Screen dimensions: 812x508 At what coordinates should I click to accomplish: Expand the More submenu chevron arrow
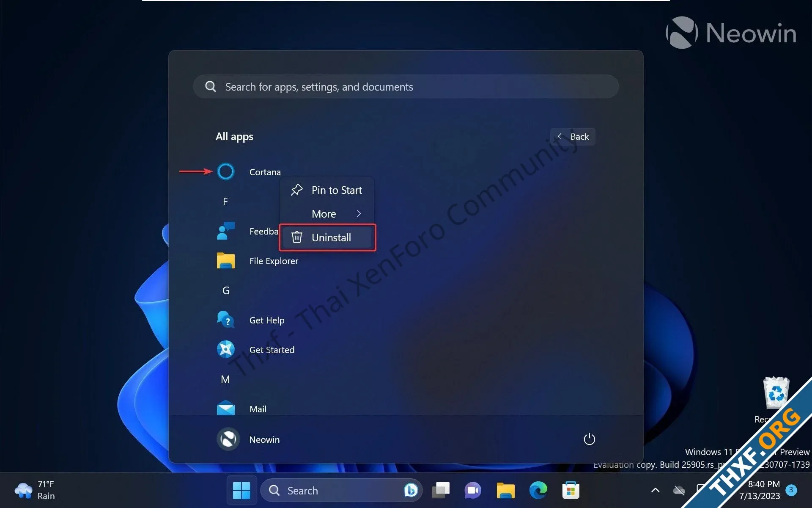coord(359,214)
